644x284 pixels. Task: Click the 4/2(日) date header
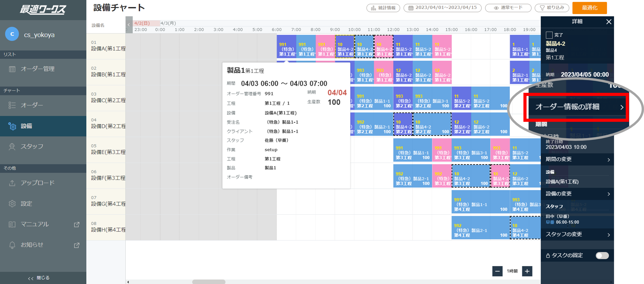click(142, 23)
